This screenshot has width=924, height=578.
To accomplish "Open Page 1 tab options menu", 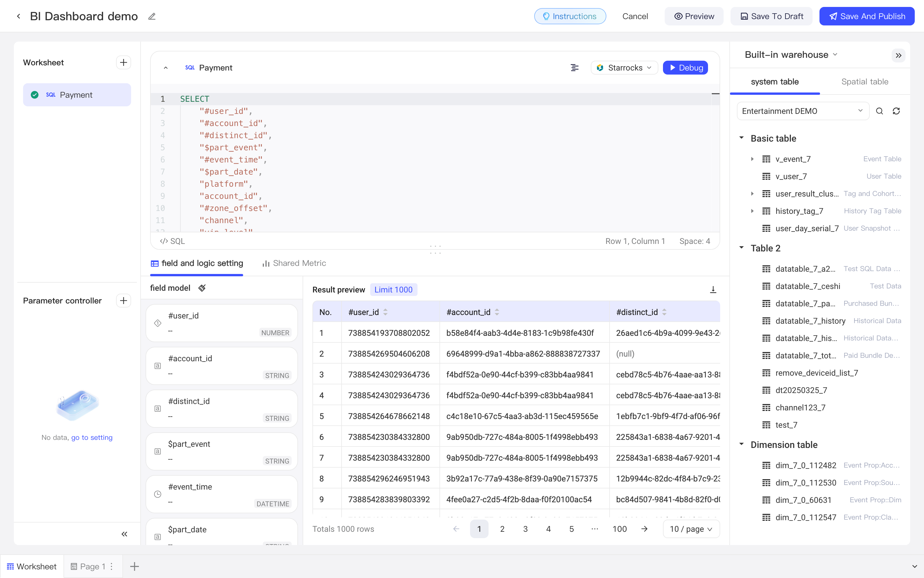I will pos(111,566).
